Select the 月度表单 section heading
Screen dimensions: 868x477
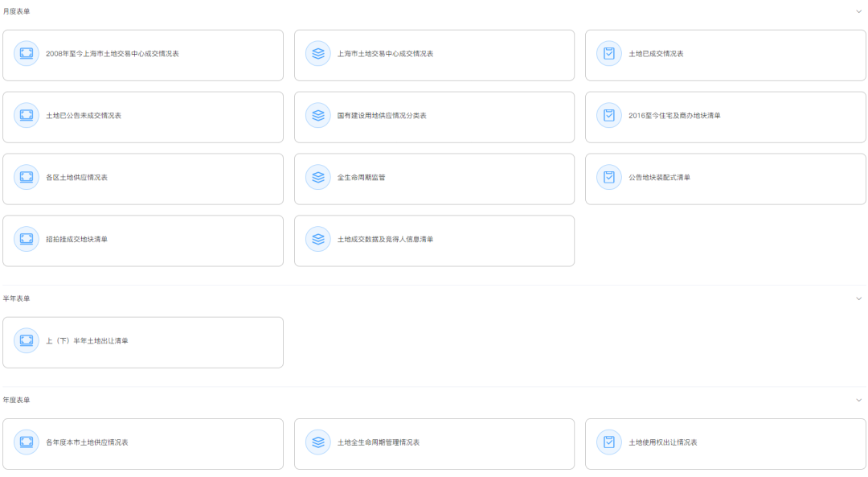tap(17, 12)
